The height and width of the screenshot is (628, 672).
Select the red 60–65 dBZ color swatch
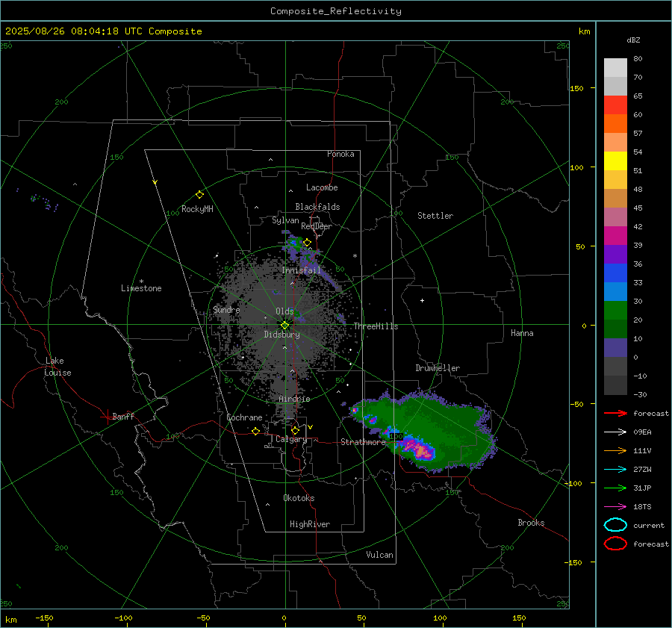pyautogui.click(x=615, y=105)
